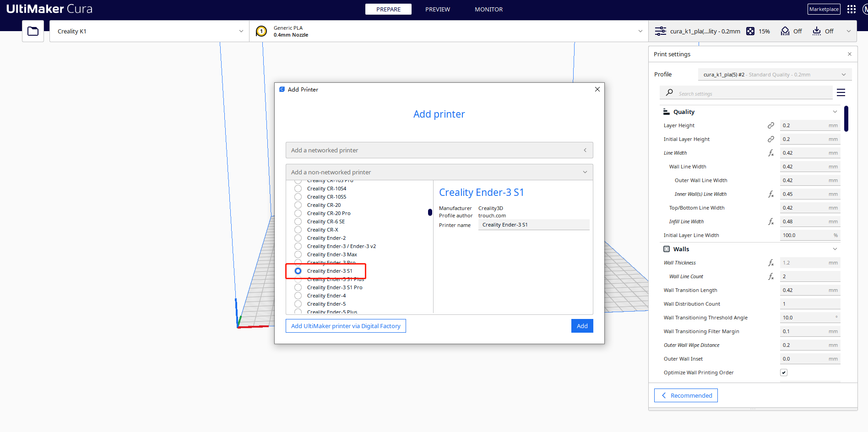Click link icon next to Layer Height
This screenshot has width=868, height=432.
[x=771, y=125]
